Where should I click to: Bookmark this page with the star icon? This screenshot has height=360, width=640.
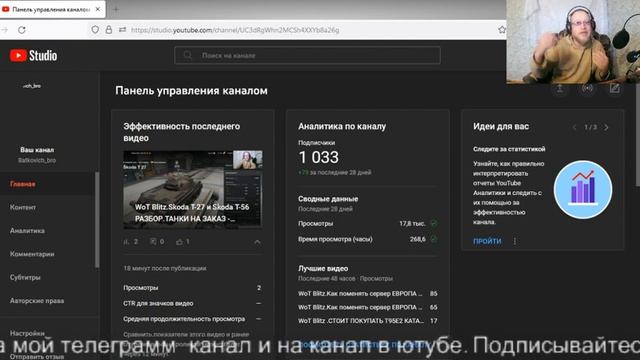pos(502,30)
